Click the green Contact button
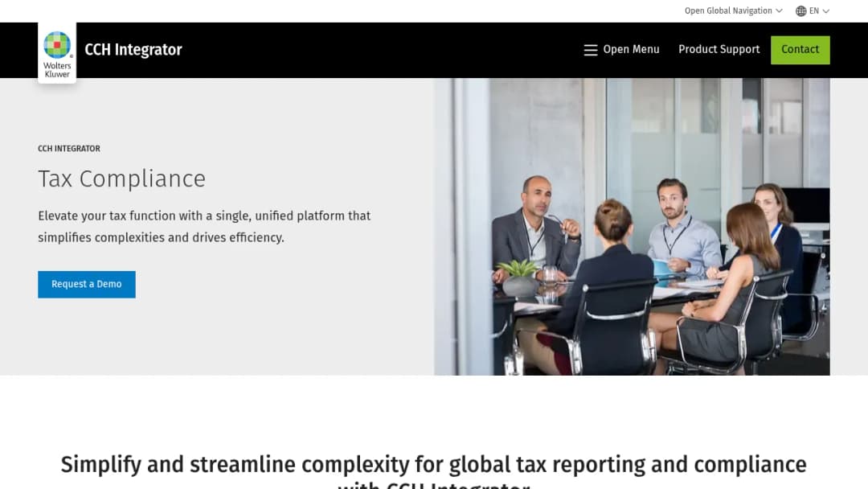868x489 pixels. tap(800, 50)
